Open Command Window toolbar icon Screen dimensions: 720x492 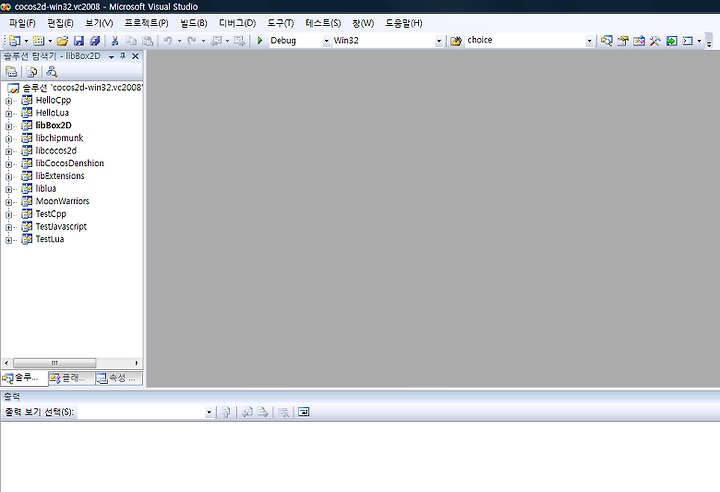pyautogui.click(x=688, y=41)
